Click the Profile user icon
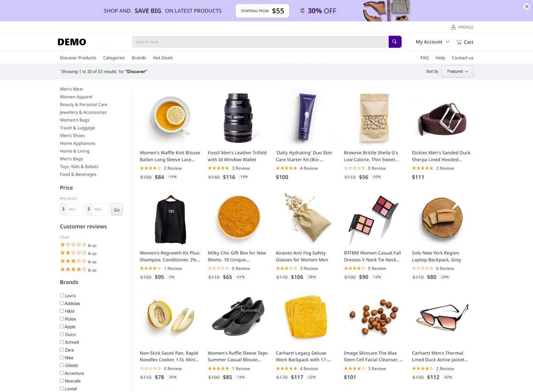Screen dimensions: 533x392 pyautogui.click(x=453, y=27)
